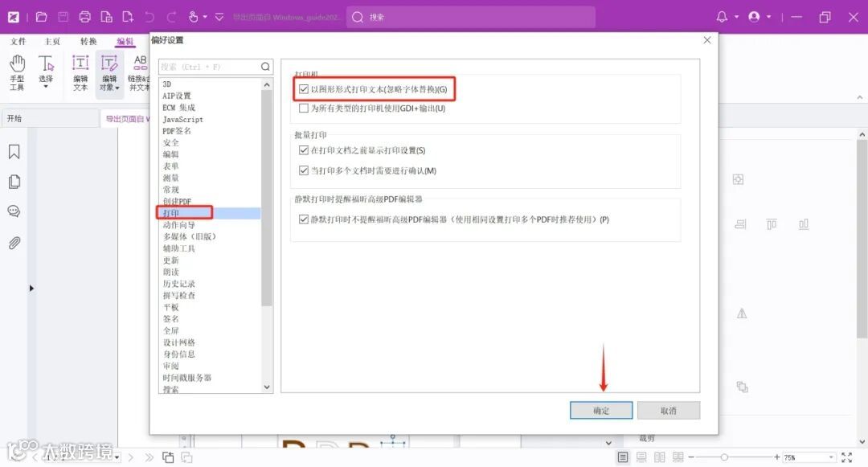Click the main document vertical scrollbar
The image size is (868, 467).
(862, 238)
